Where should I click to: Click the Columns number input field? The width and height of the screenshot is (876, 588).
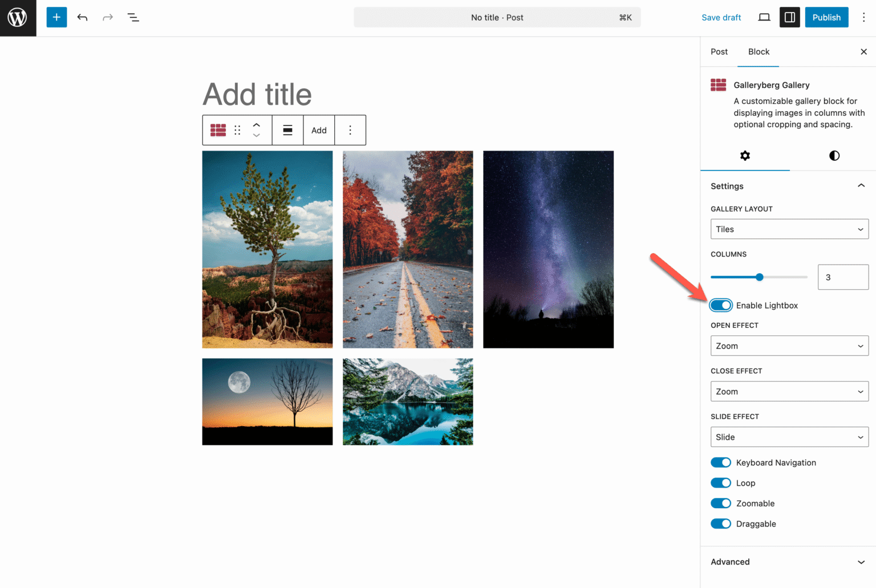tap(843, 277)
